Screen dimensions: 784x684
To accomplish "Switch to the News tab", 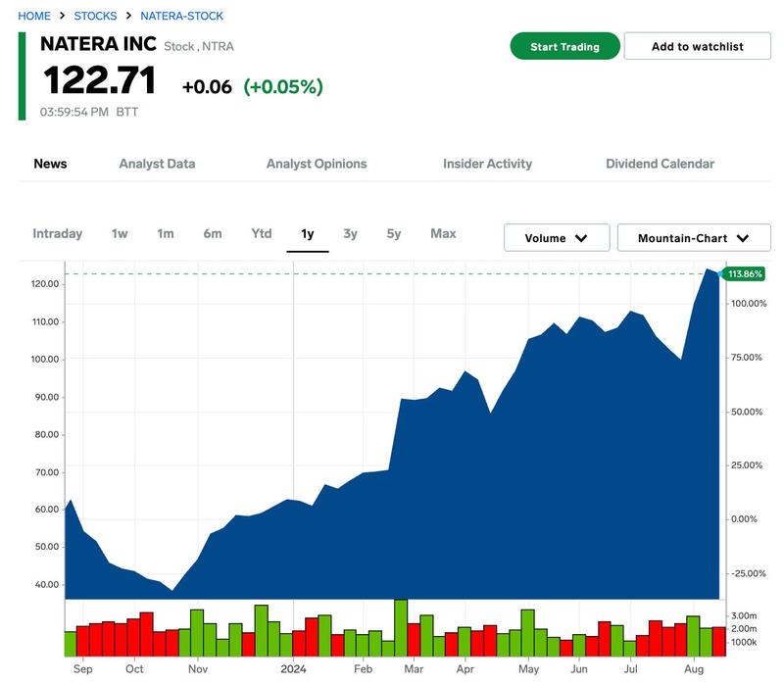I will (x=50, y=164).
